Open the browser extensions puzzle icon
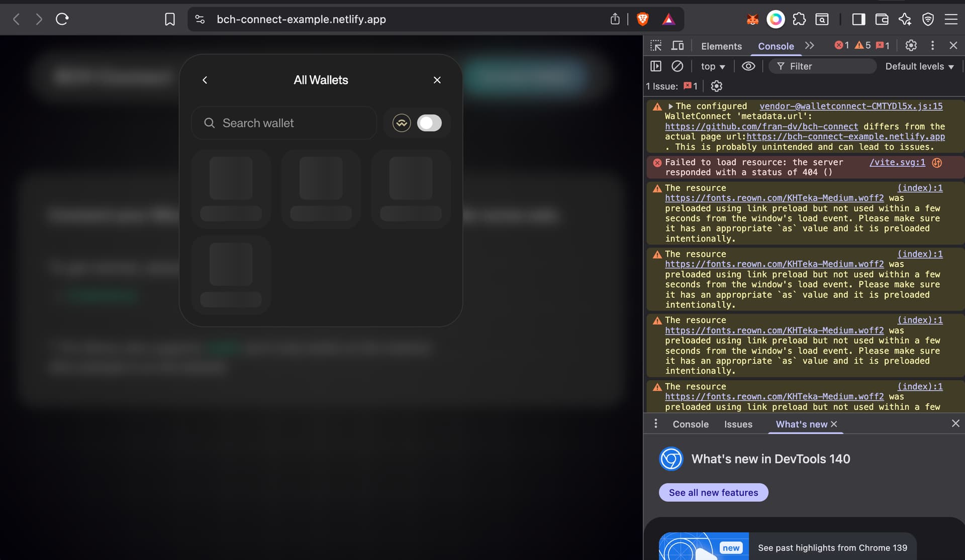The height and width of the screenshot is (560, 965). click(x=799, y=19)
